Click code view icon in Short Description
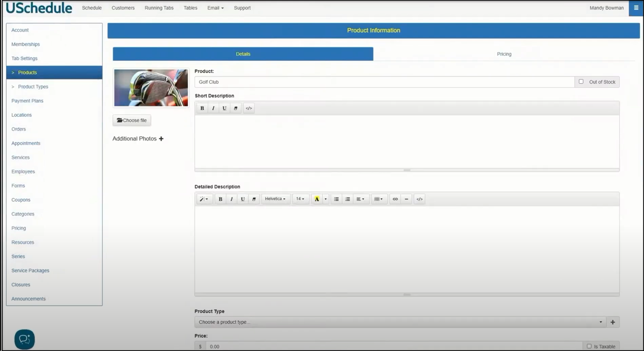The image size is (644, 351). pos(249,108)
